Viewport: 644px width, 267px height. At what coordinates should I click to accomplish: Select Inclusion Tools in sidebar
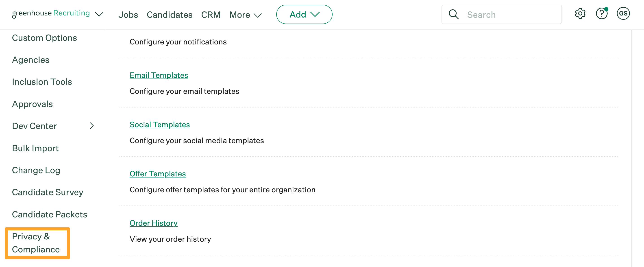click(42, 82)
